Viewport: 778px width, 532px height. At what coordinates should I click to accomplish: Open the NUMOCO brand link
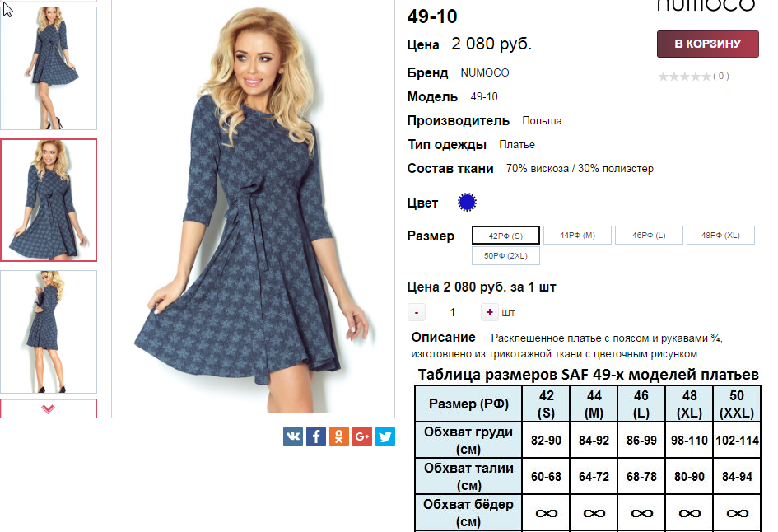[485, 73]
